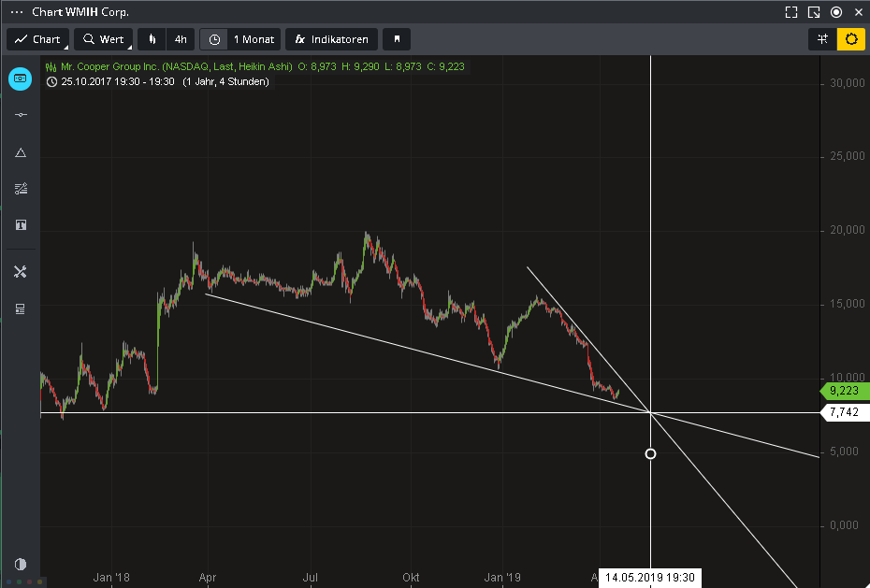The image size is (870, 588).
Task: Click the Jan '19 time axis label
Action: (502, 578)
